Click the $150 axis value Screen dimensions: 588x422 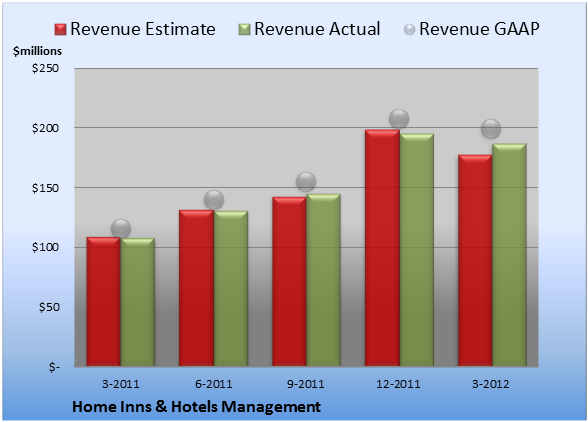(x=45, y=188)
